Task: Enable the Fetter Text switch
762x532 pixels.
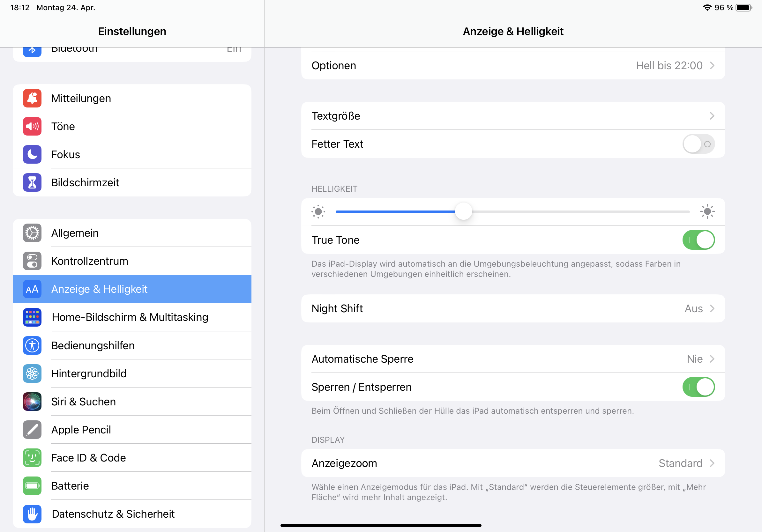Action: coord(698,144)
